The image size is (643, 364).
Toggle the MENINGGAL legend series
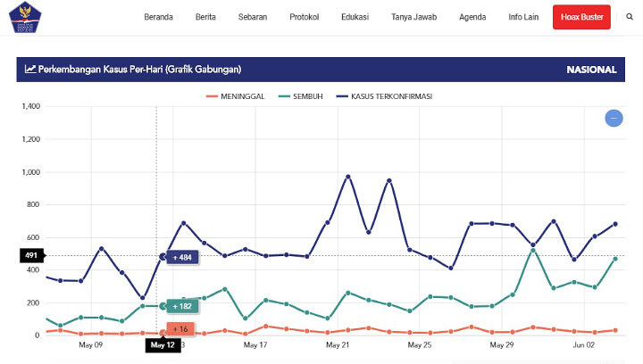click(236, 96)
